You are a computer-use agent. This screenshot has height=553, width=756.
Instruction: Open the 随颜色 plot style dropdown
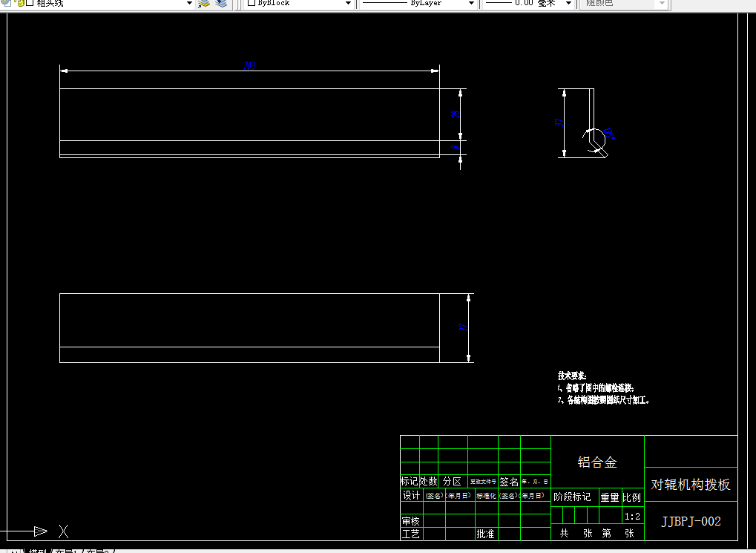[662, 4]
